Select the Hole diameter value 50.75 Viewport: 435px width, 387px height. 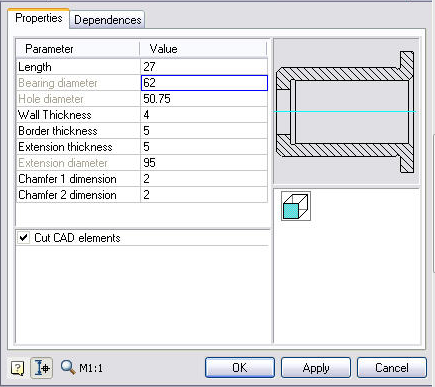pos(204,99)
